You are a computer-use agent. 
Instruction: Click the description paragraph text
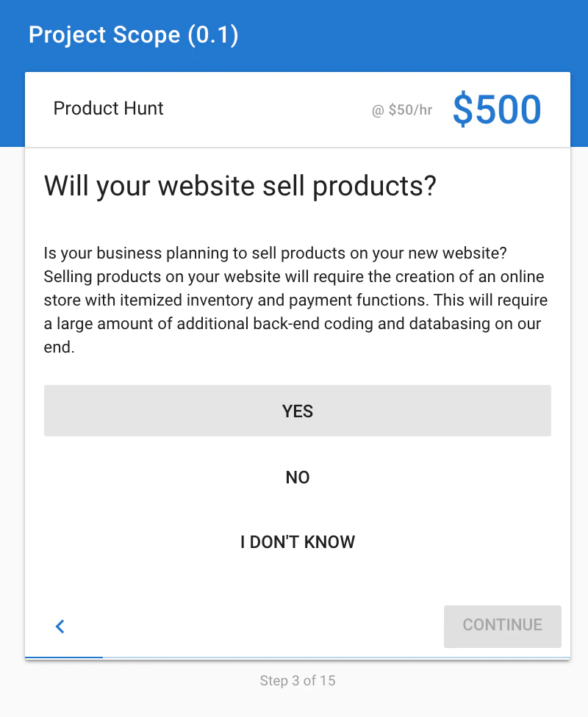pos(294,299)
